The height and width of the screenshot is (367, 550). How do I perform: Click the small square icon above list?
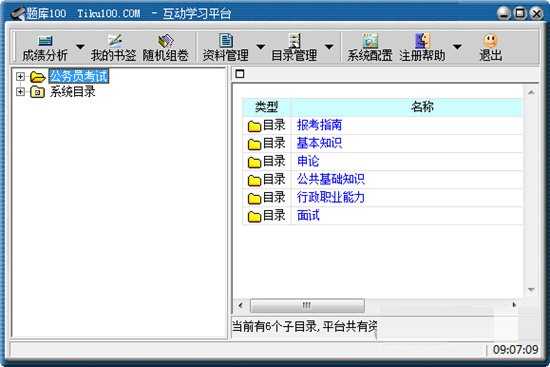pyautogui.click(x=240, y=74)
